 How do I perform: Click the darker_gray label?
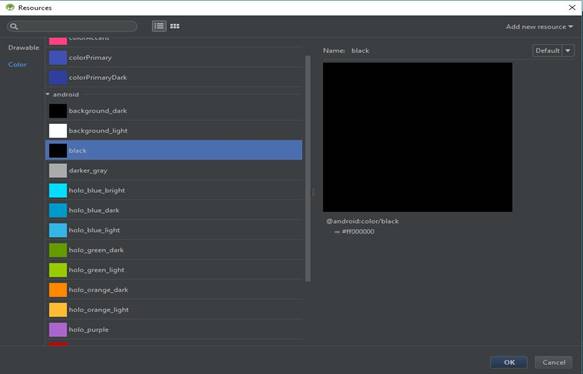88,171
